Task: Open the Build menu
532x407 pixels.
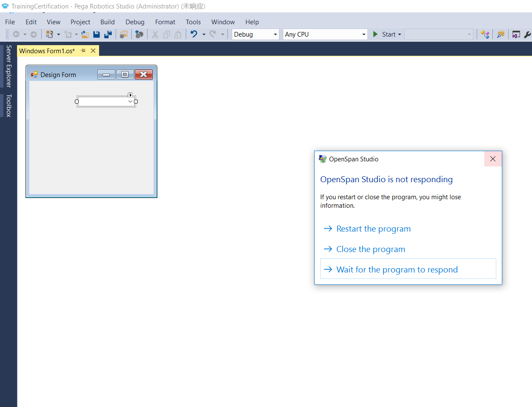Action: [108, 22]
